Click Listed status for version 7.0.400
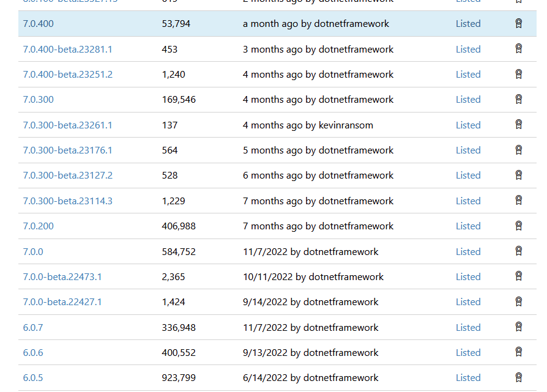547x392 pixels. point(468,23)
